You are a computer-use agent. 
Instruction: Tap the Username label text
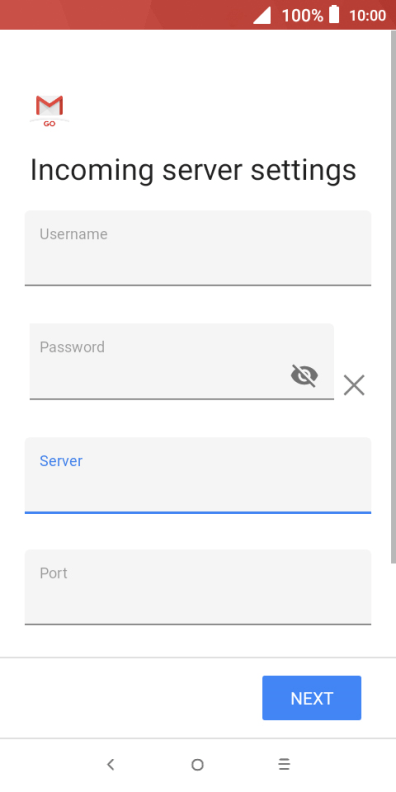(74, 234)
